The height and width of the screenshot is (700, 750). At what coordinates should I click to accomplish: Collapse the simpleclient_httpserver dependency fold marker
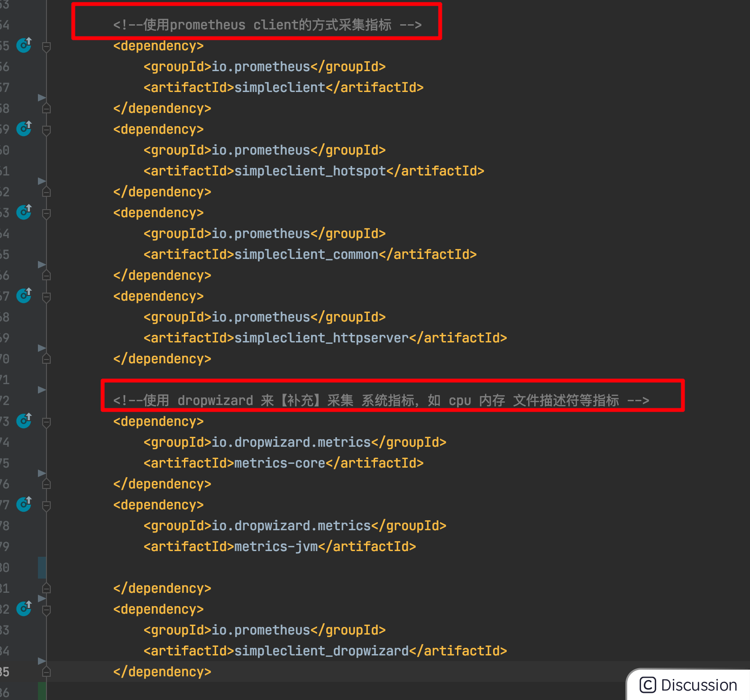[46, 297]
